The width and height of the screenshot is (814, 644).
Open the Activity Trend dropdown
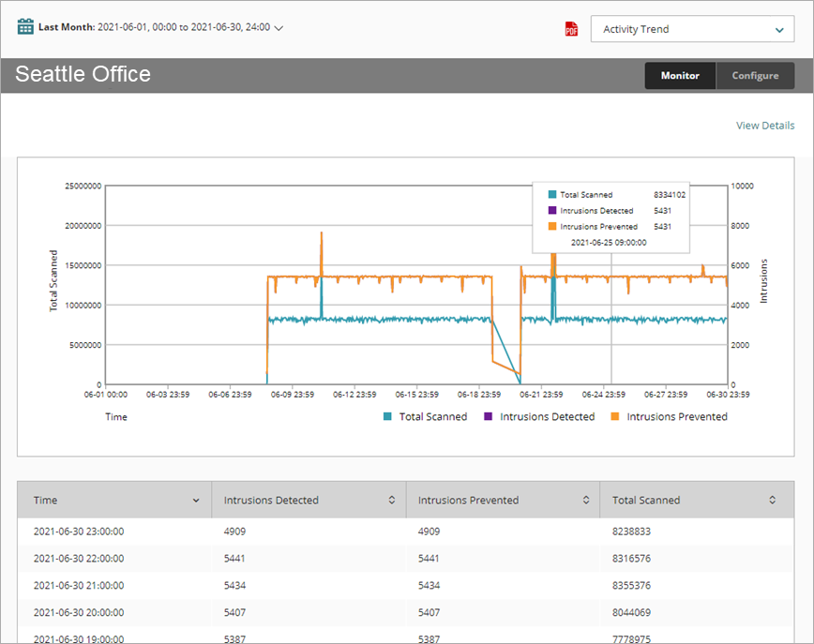[x=692, y=29]
